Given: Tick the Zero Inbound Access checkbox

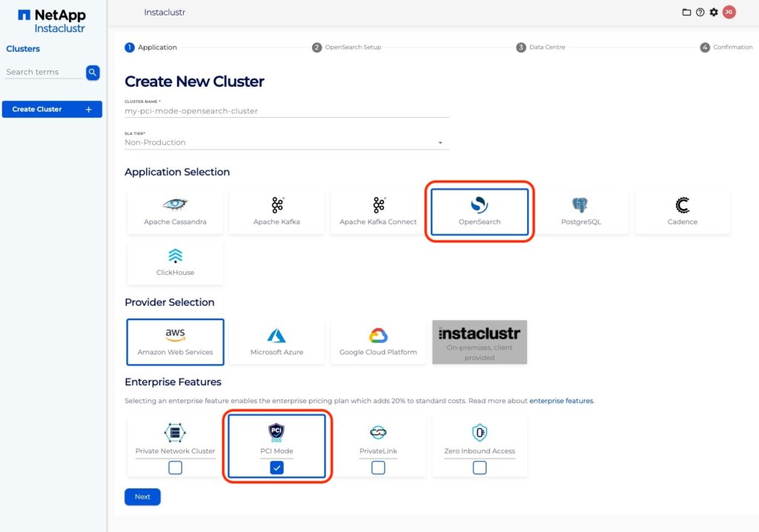Looking at the screenshot, I should point(480,468).
